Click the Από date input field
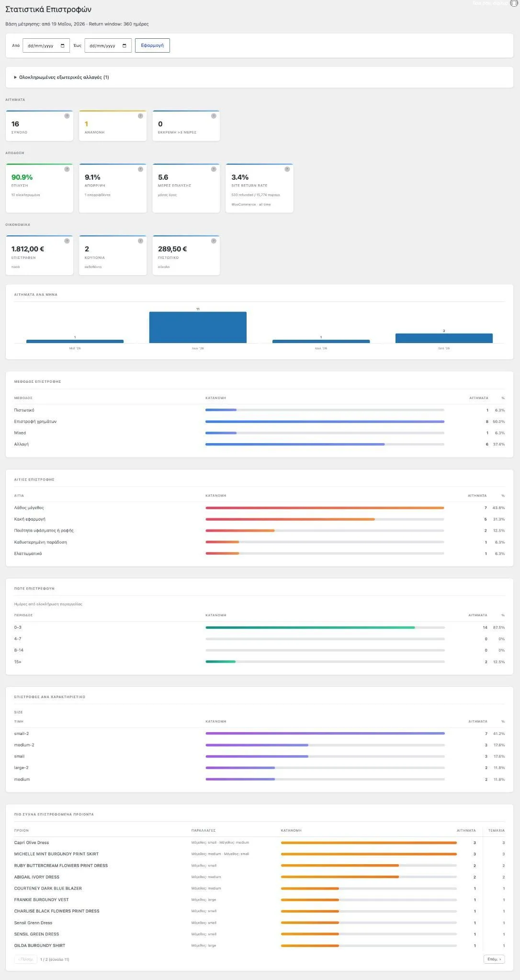Image resolution: width=520 pixels, height=980 pixels. pyautogui.click(x=46, y=45)
